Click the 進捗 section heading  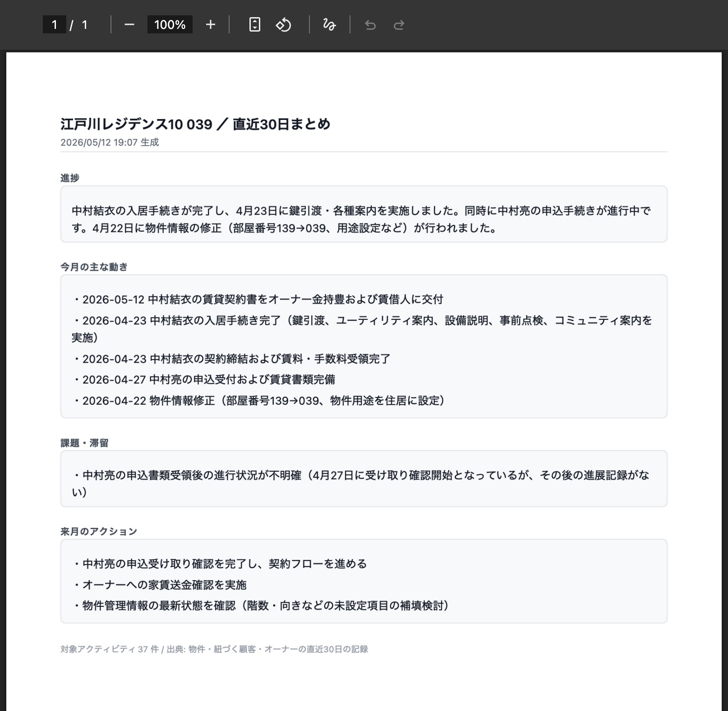pos(70,178)
